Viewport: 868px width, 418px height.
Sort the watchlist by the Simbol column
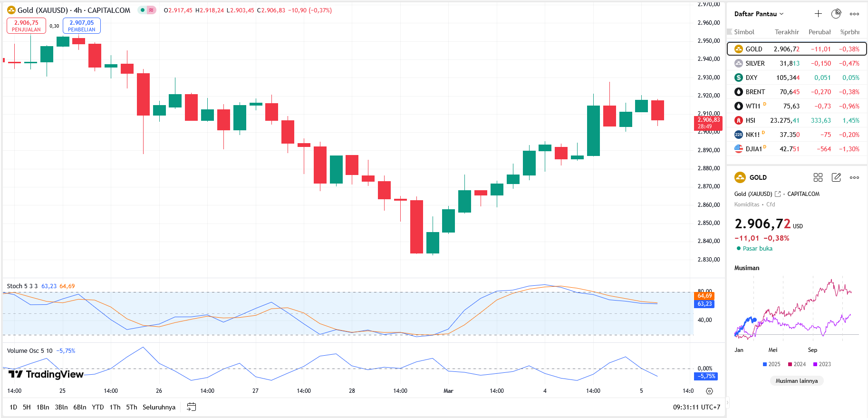pyautogui.click(x=744, y=32)
